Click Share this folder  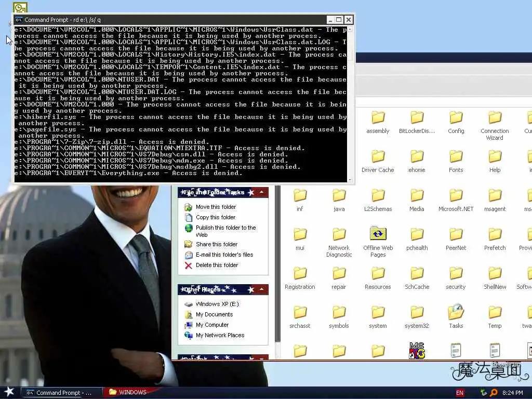[x=217, y=244]
